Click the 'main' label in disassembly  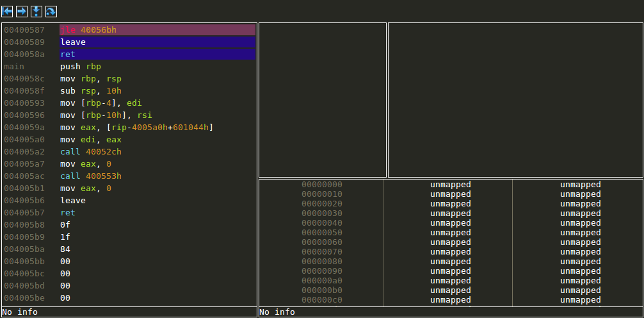coord(14,67)
